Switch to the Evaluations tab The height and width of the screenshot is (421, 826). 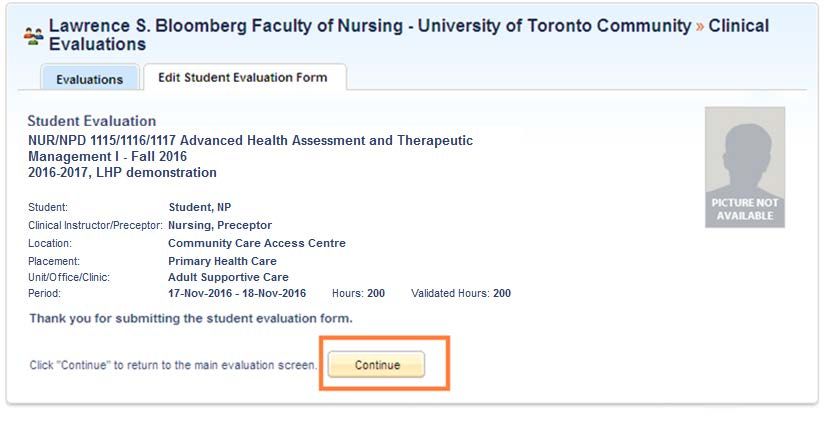(x=90, y=79)
